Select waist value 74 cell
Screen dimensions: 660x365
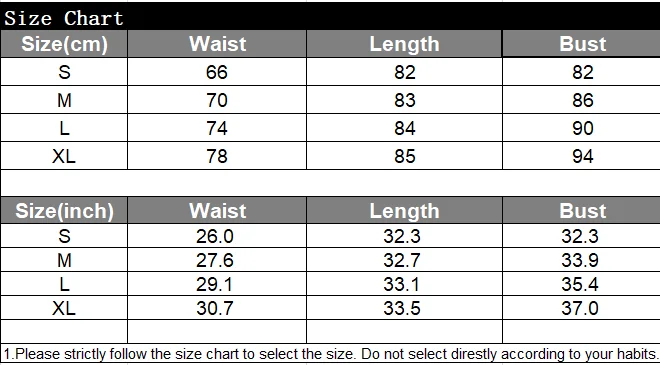tap(217, 128)
